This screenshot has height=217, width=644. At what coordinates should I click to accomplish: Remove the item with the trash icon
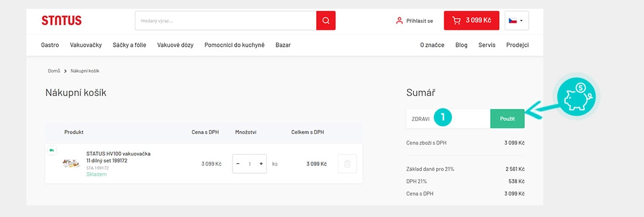347,164
